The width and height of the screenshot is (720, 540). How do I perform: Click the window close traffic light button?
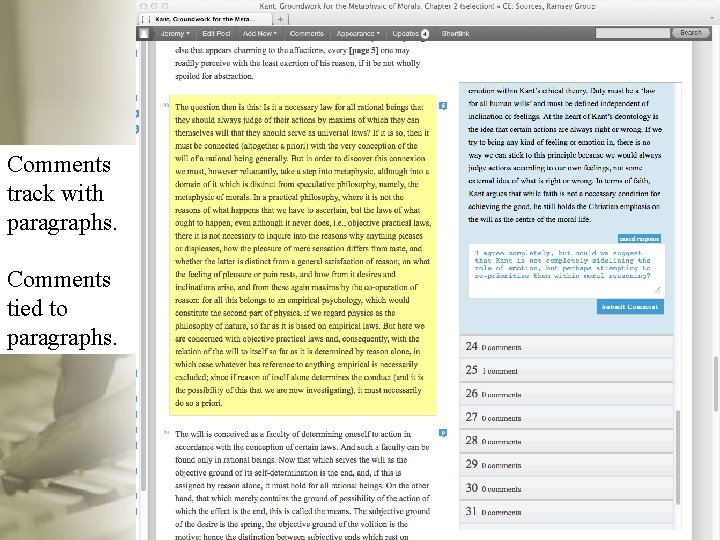(x=143, y=6)
